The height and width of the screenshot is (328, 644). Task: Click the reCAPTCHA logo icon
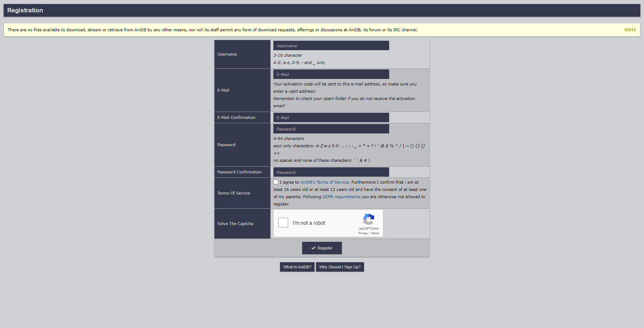click(x=368, y=219)
